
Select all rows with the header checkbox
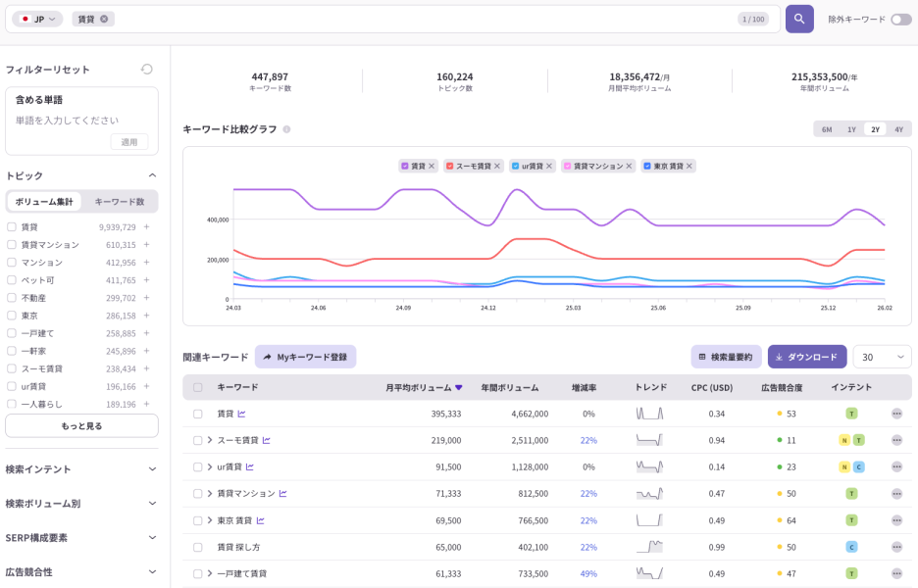(198, 388)
